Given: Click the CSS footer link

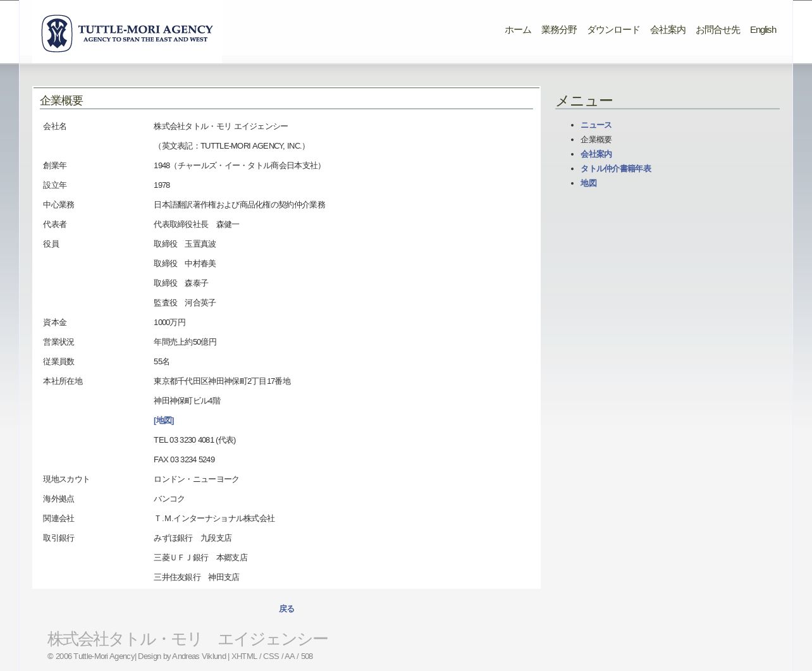Looking at the screenshot, I should point(271,656).
